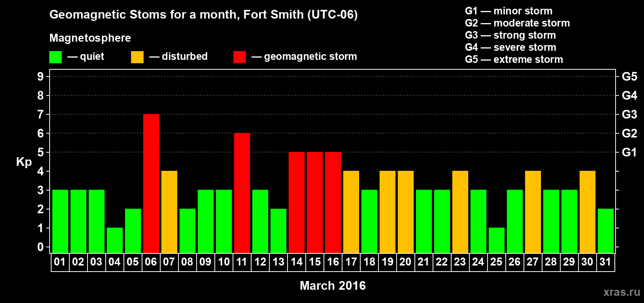Click the 'G4 — severe storm' legend text
Screen dimensions: 644x303
pos(511,47)
